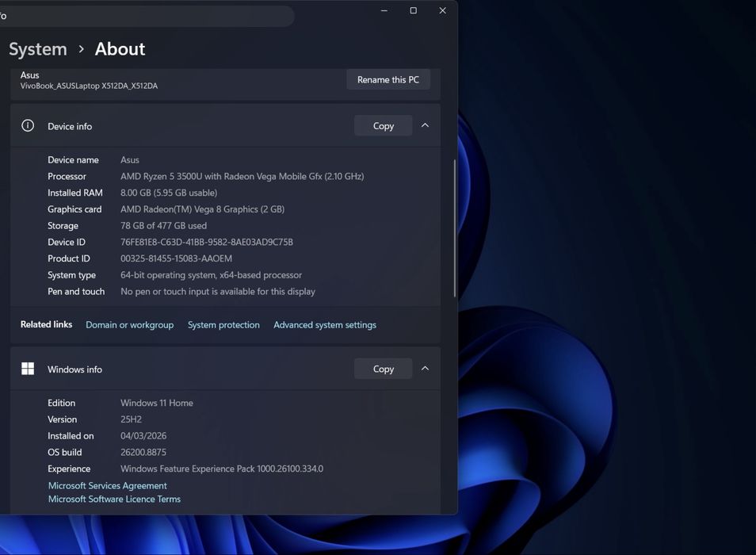Collapse the Windows info section chevron
Image resolution: width=756 pixels, height=555 pixels.
pyautogui.click(x=425, y=369)
